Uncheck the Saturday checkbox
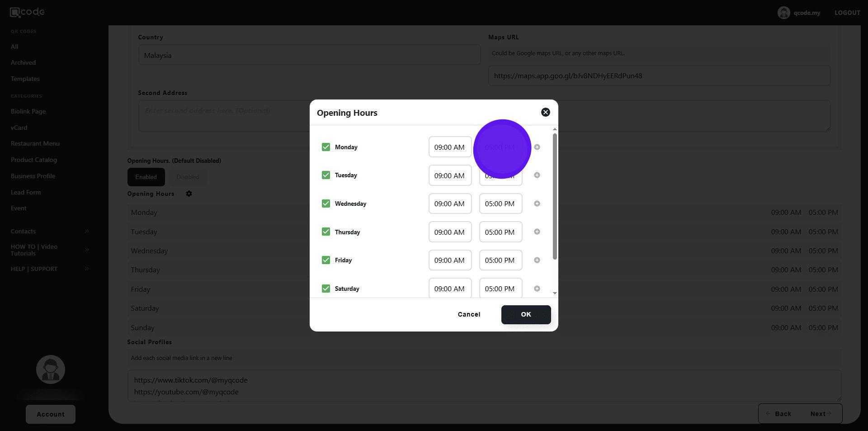Image resolution: width=868 pixels, height=431 pixels. [x=326, y=289]
